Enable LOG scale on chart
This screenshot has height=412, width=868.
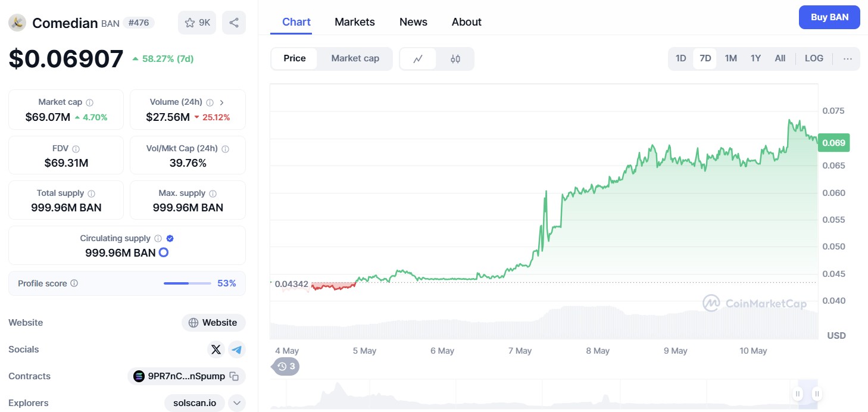tap(814, 58)
